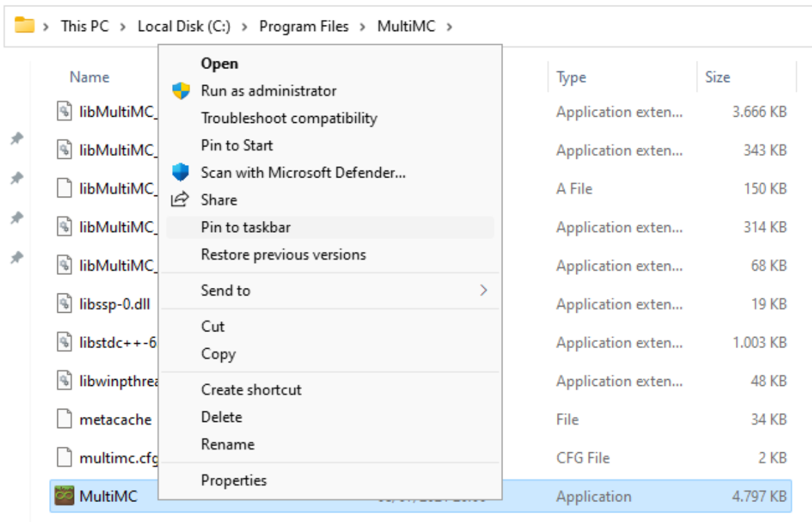Sort files by Type column header

(572, 77)
